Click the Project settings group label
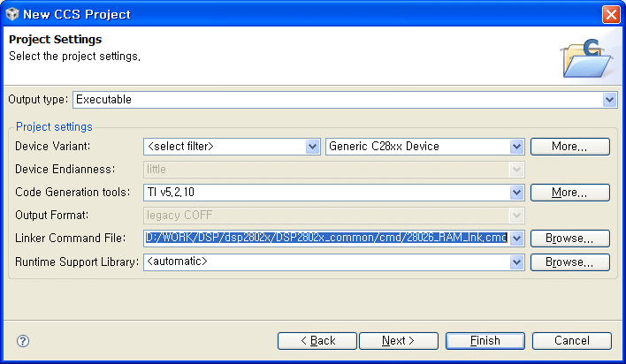 [54, 127]
